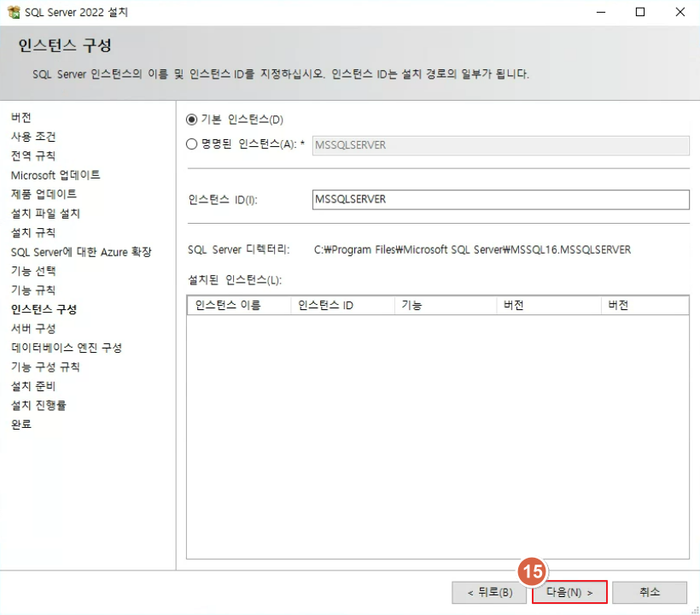
Task: Minimize the SQL Server 2022 setup window
Action: coord(601,12)
